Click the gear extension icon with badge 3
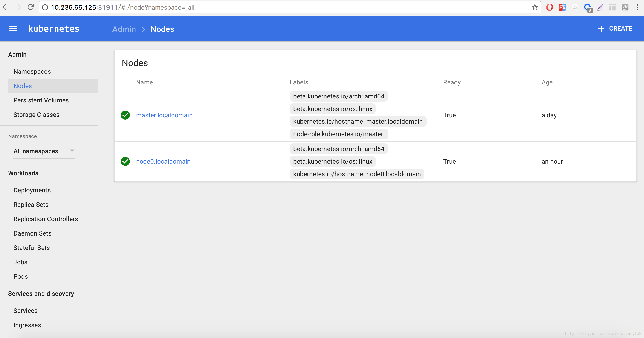Screen dimensions: 644x338 coord(587,7)
